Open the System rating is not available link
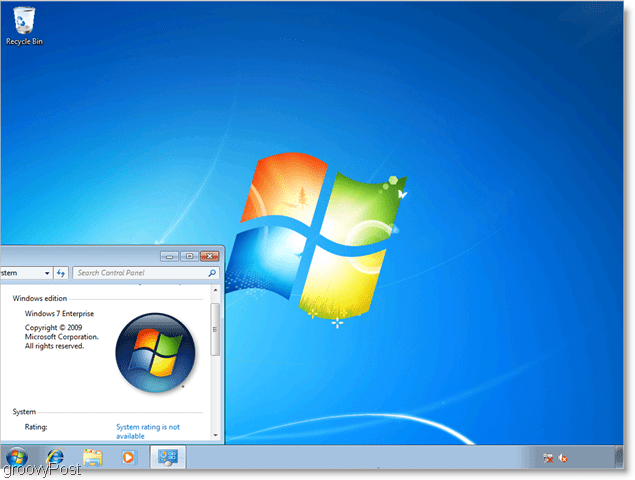This screenshot has width=635, height=480. pyautogui.click(x=148, y=431)
